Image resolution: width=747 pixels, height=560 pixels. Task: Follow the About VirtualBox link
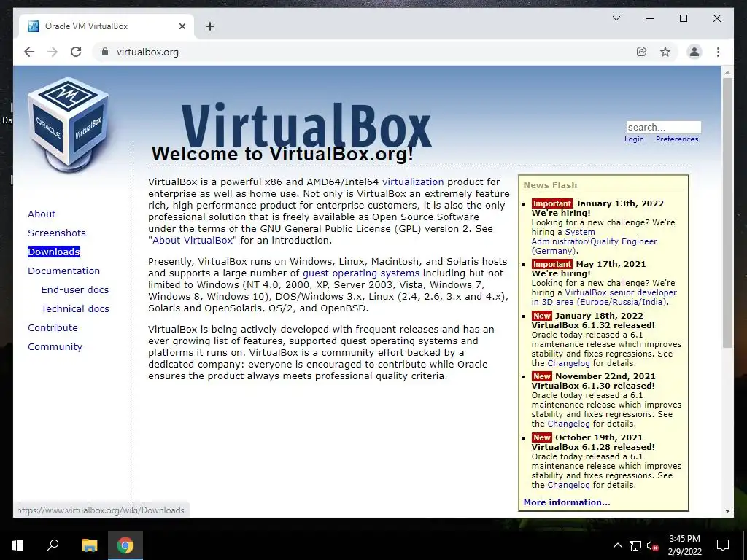[x=193, y=240]
